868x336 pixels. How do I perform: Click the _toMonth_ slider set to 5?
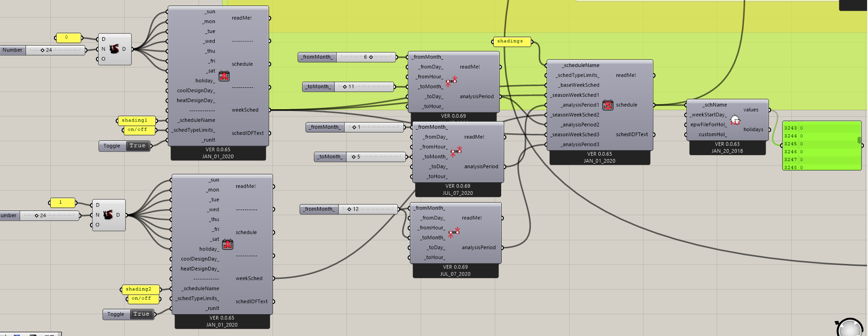coord(360,157)
